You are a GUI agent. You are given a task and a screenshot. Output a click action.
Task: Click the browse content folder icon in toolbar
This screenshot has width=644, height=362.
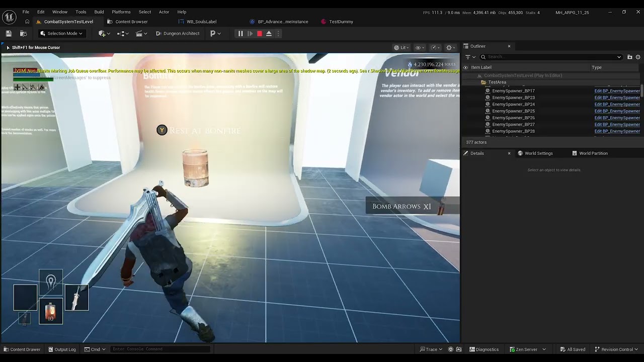(23, 34)
